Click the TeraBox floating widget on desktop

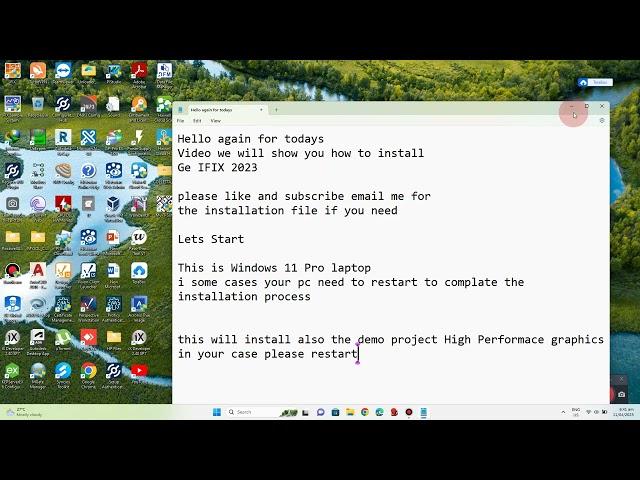click(x=595, y=82)
